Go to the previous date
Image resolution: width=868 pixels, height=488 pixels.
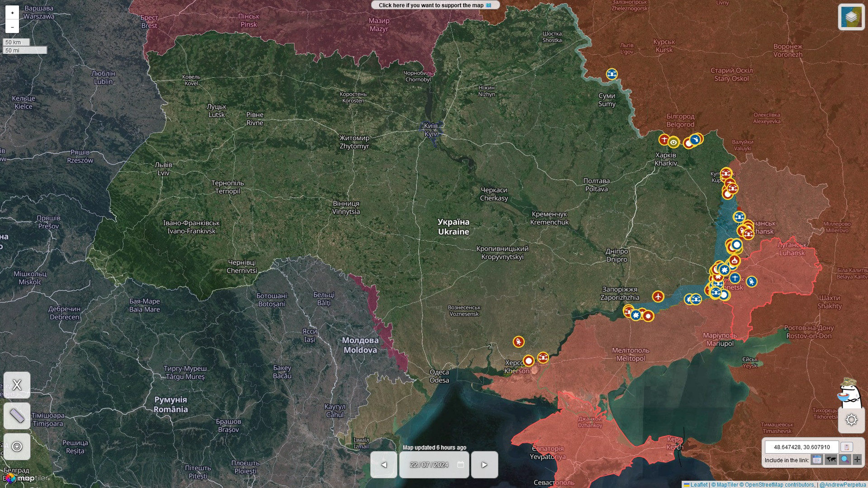(384, 464)
